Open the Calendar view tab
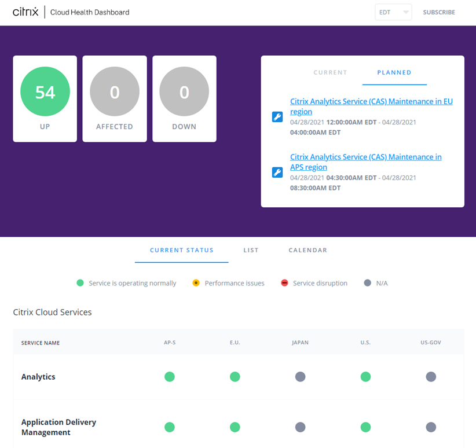The height and width of the screenshot is (448, 476). [307, 251]
